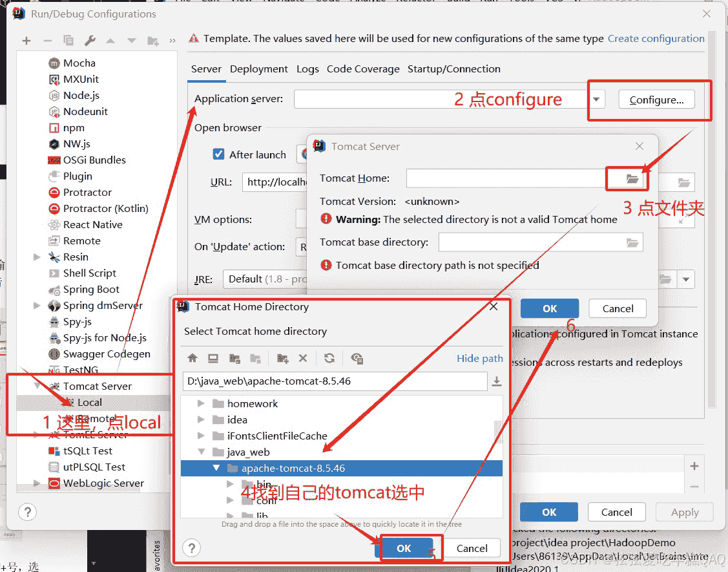Viewport: 728px width, 572px height.
Task: Open Application server dropdown arrow
Action: [596, 100]
